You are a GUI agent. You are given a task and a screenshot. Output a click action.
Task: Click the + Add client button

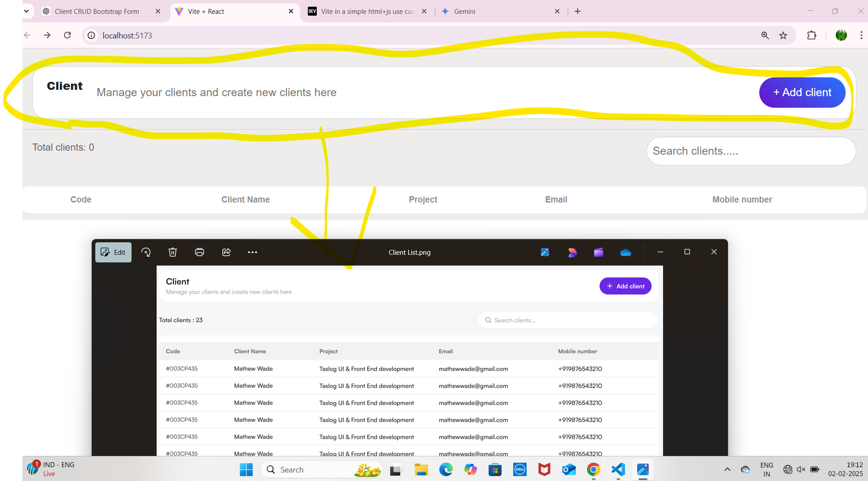point(802,92)
